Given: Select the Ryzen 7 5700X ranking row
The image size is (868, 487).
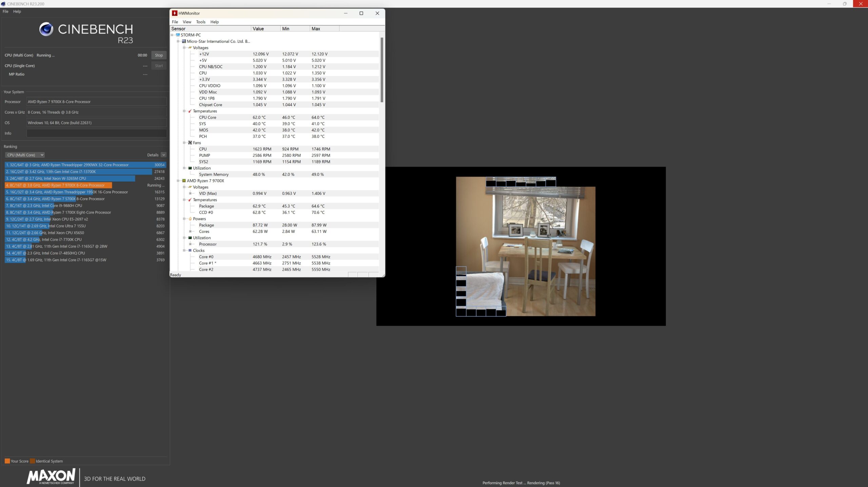Looking at the screenshot, I should point(85,199).
